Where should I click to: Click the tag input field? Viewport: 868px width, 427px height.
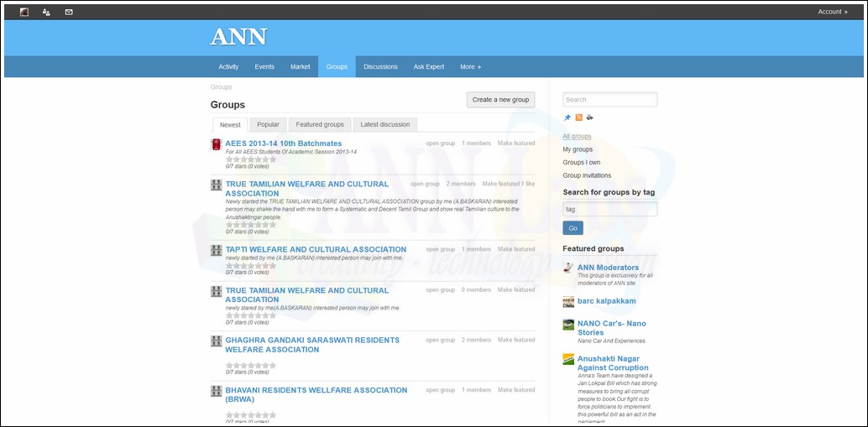click(x=609, y=209)
